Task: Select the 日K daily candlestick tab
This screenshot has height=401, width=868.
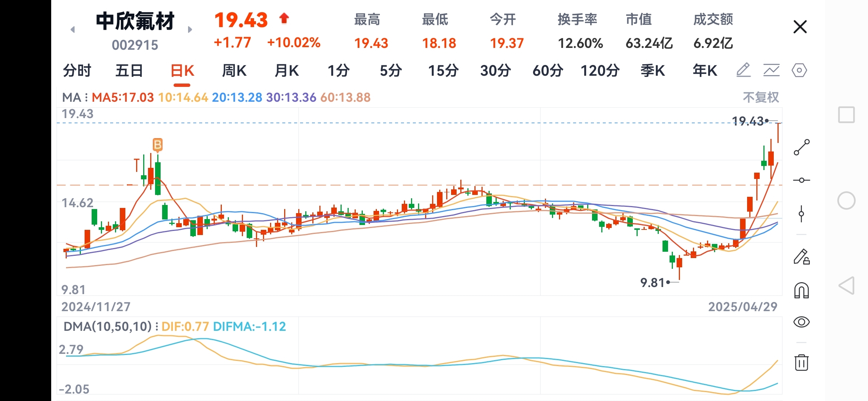Action: 182,70
